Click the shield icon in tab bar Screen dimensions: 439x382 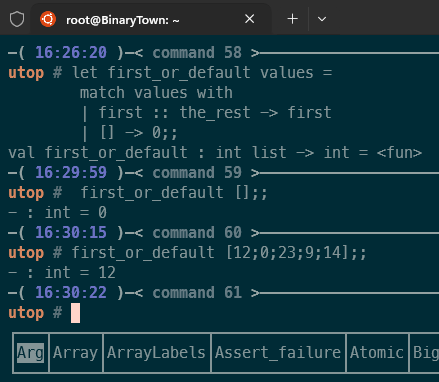coord(17,19)
